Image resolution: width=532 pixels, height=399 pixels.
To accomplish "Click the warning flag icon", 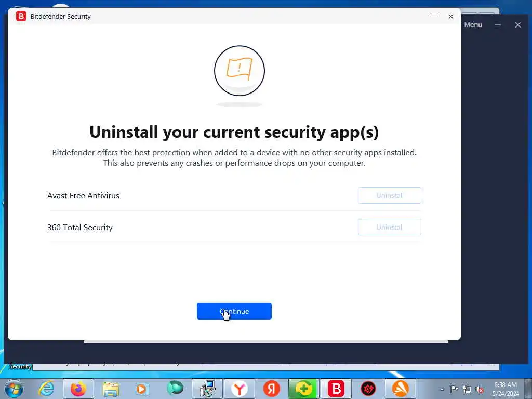I will pyautogui.click(x=239, y=71).
